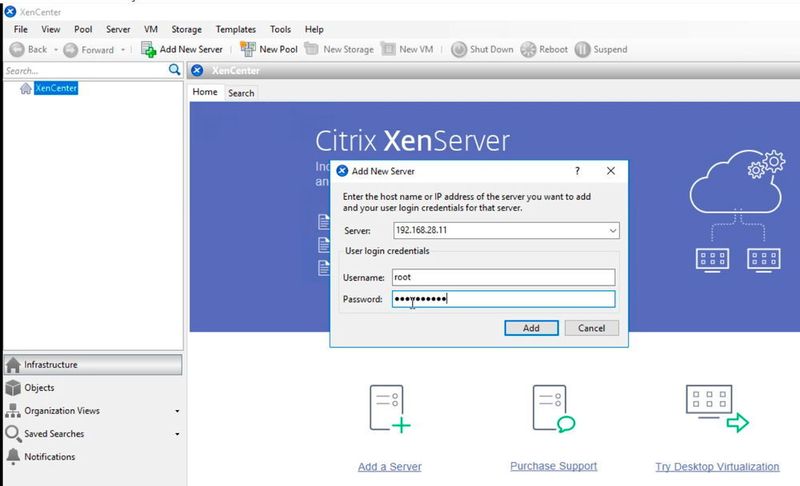This screenshot has height=486, width=800.
Task: Open the Pool menu
Action: [x=83, y=29]
